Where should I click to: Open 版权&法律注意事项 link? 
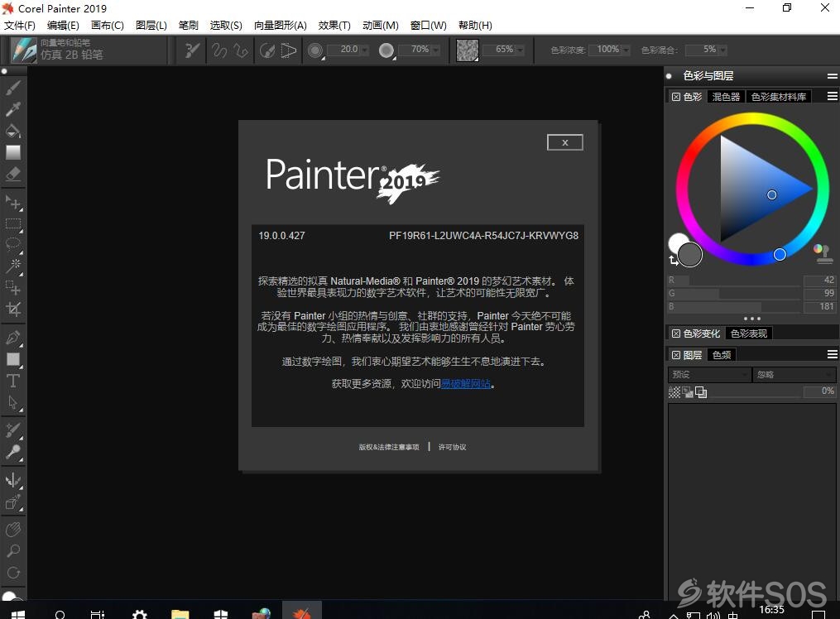[389, 447]
